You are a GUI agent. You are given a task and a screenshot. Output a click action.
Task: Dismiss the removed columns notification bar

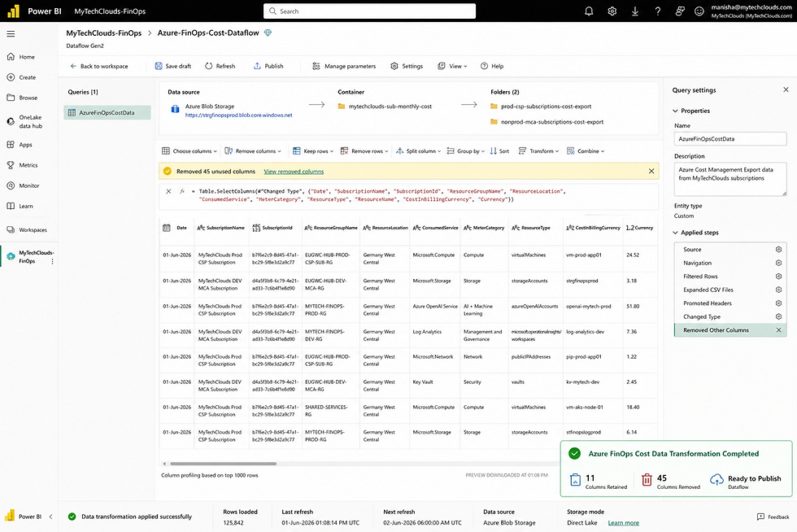pos(651,172)
